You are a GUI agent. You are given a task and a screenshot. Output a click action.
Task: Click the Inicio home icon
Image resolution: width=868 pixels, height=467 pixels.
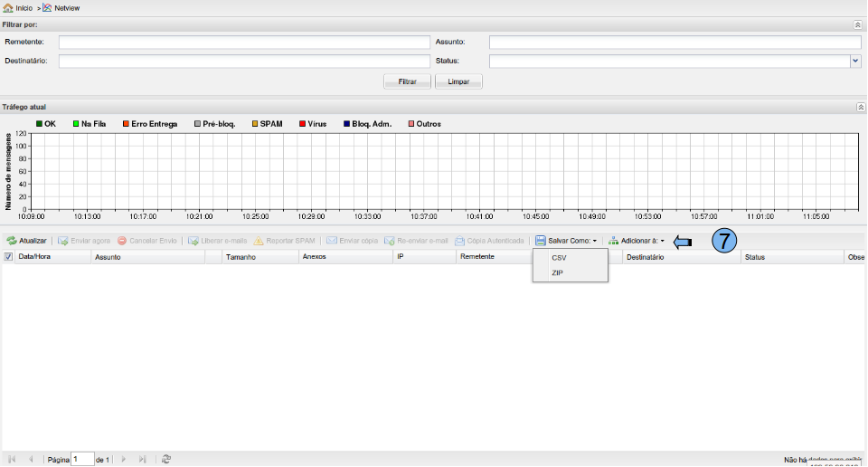click(8, 7)
